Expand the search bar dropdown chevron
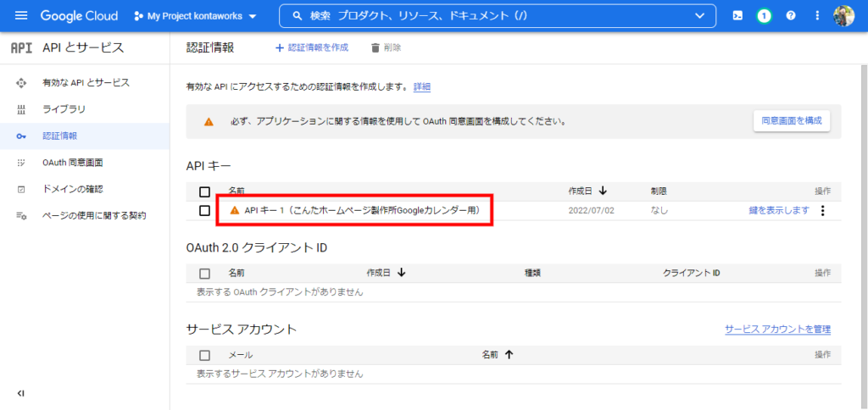The height and width of the screenshot is (410, 868). [699, 16]
